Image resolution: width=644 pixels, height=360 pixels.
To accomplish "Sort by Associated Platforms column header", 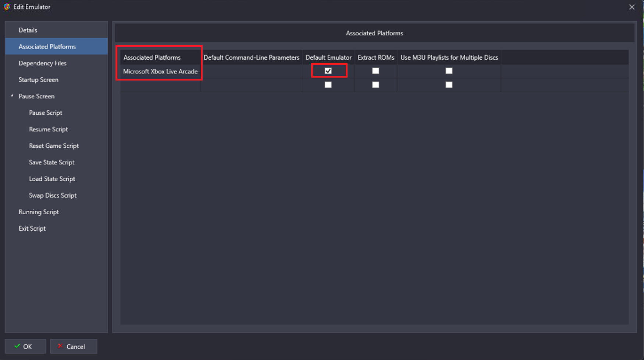I will click(160, 57).
